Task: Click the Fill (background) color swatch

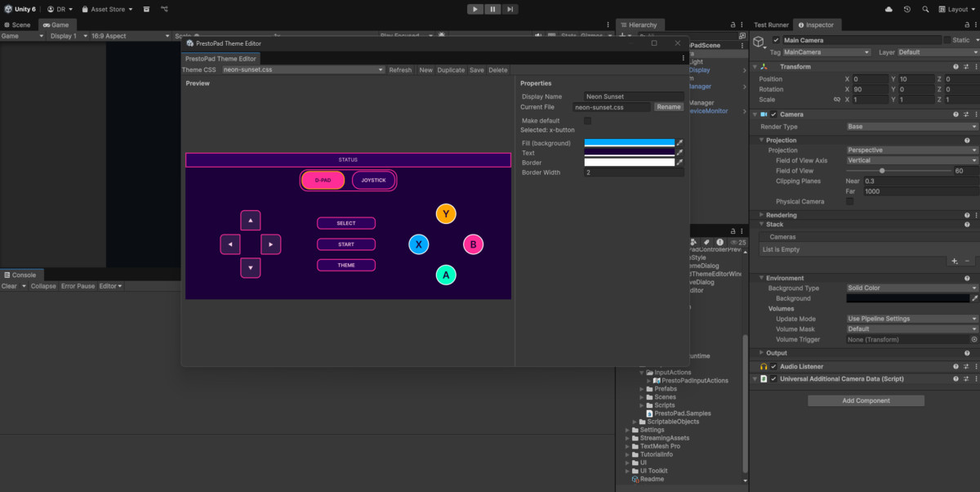Action: (629, 143)
